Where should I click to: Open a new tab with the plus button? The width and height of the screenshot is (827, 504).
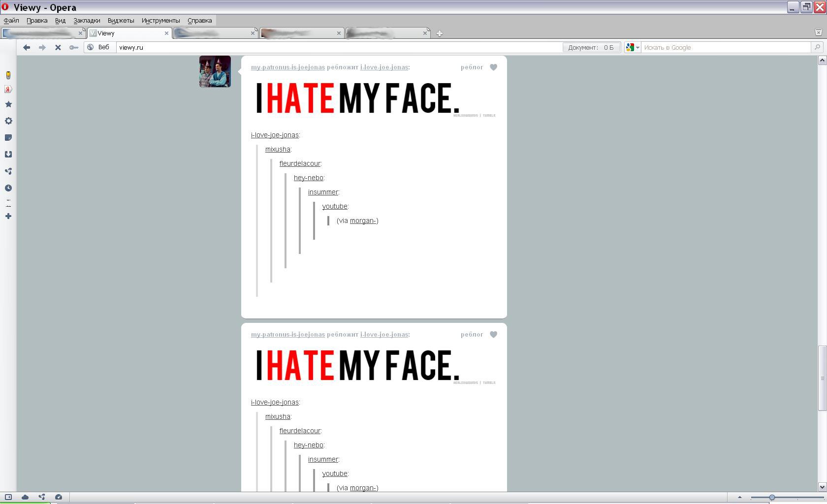tap(440, 33)
